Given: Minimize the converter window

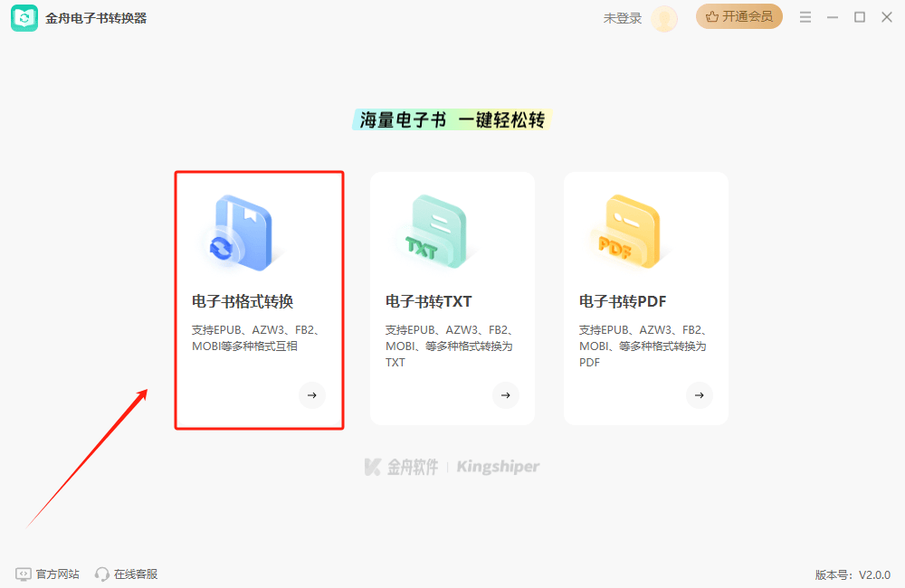Looking at the screenshot, I should (x=833, y=17).
